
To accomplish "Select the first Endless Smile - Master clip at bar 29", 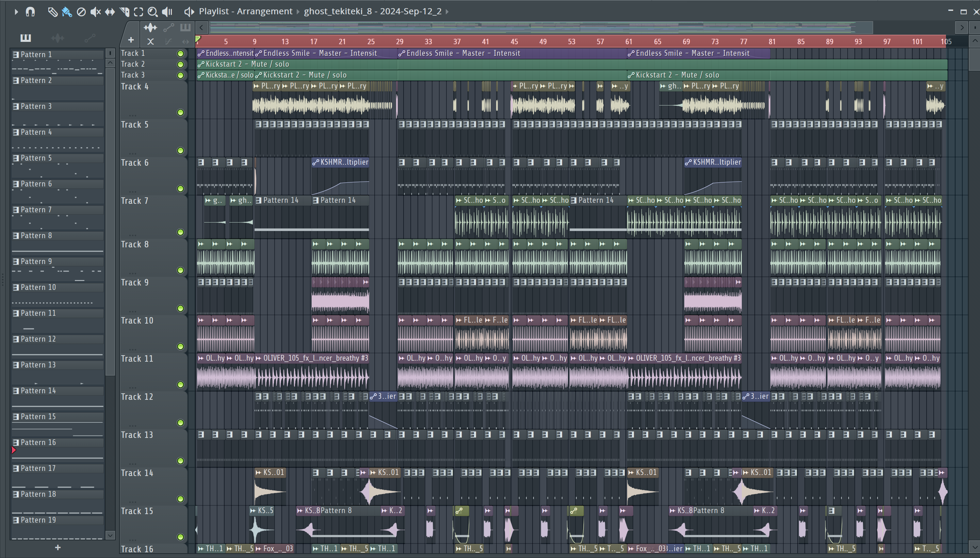I will pyautogui.click(x=512, y=53).
